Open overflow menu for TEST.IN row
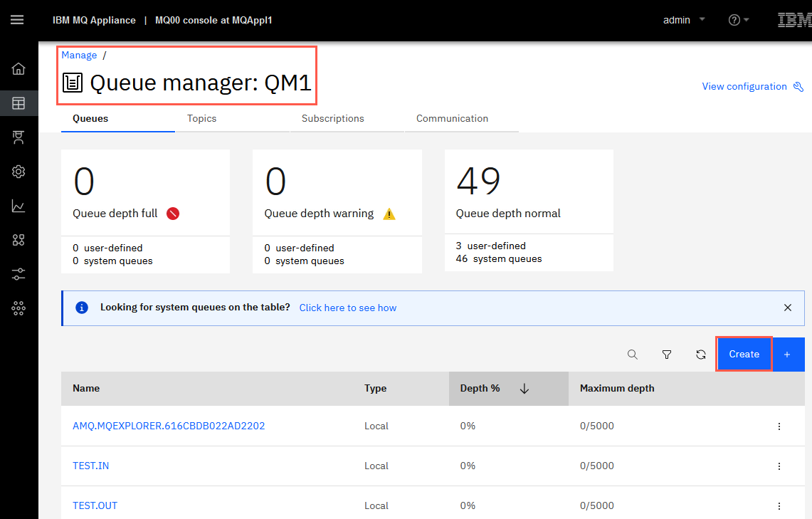The height and width of the screenshot is (519, 812). (779, 466)
